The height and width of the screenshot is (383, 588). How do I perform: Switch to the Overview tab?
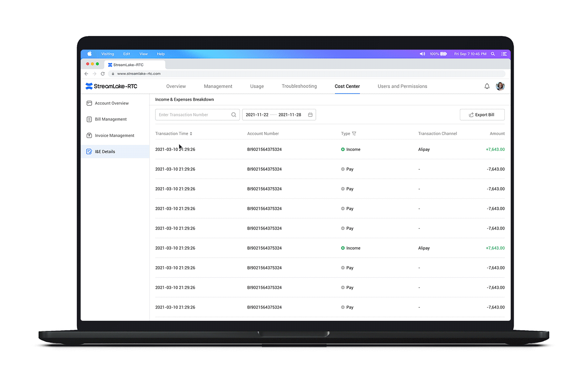(x=176, y=86)
